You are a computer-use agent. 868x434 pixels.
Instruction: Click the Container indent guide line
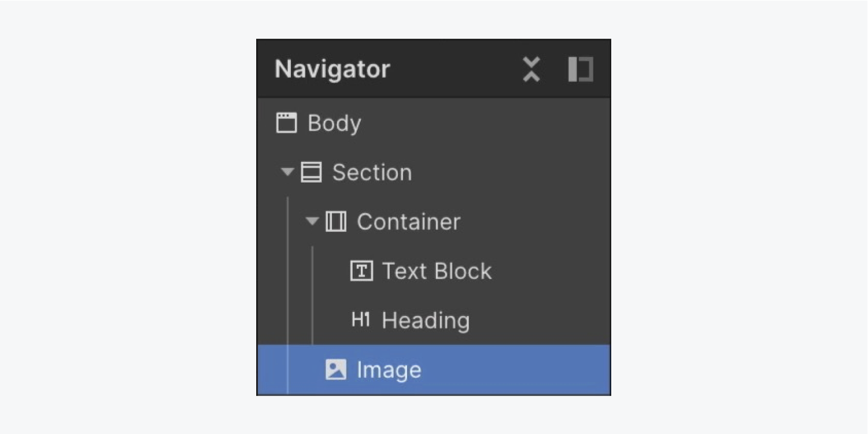click(312, 295)
